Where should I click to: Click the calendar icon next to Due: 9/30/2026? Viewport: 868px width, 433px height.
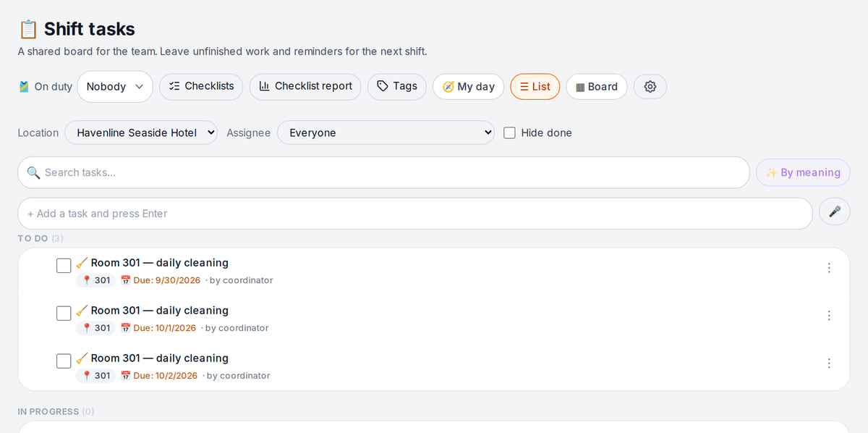(x=125, y=280)
